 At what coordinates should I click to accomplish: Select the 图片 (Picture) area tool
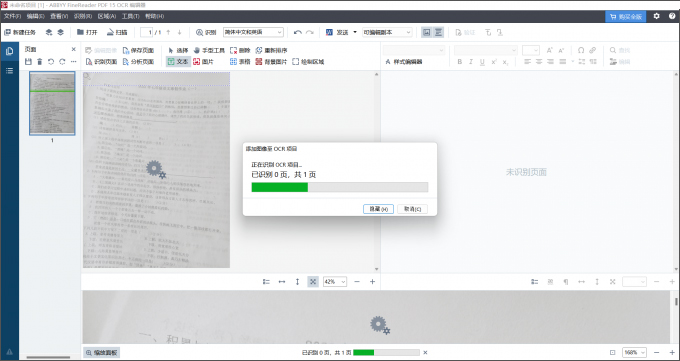click(203, 62)
